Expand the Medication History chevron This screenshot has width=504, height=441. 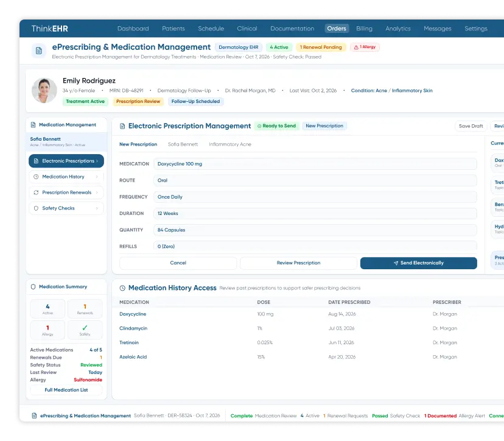tap(97, 177)
